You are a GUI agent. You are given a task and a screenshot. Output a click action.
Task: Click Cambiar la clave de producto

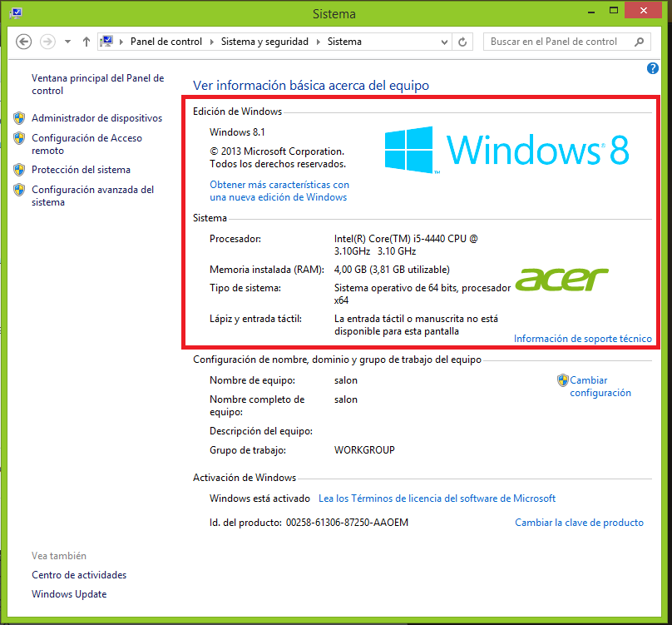[579, 523]
